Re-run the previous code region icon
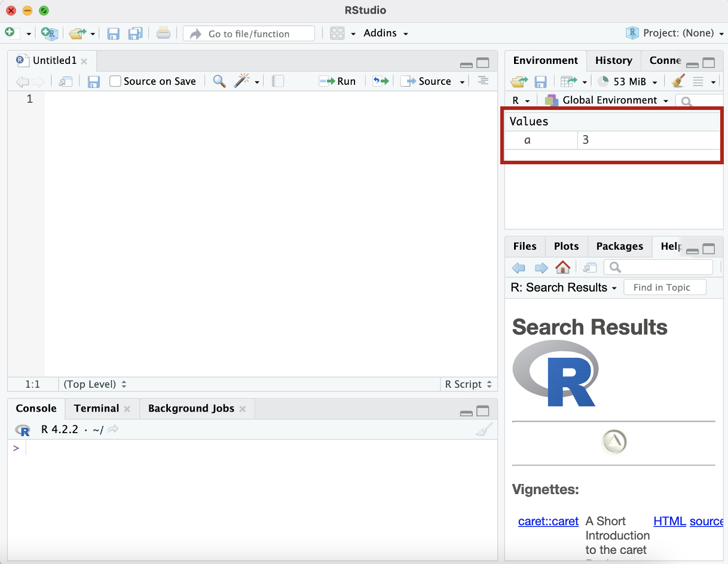This screenshot has height=564, width=728. coord(381,81)
